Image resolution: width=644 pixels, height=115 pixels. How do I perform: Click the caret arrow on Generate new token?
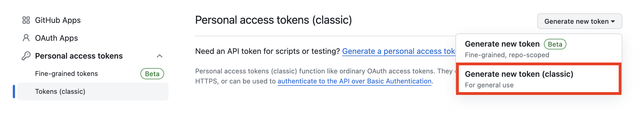613,21
